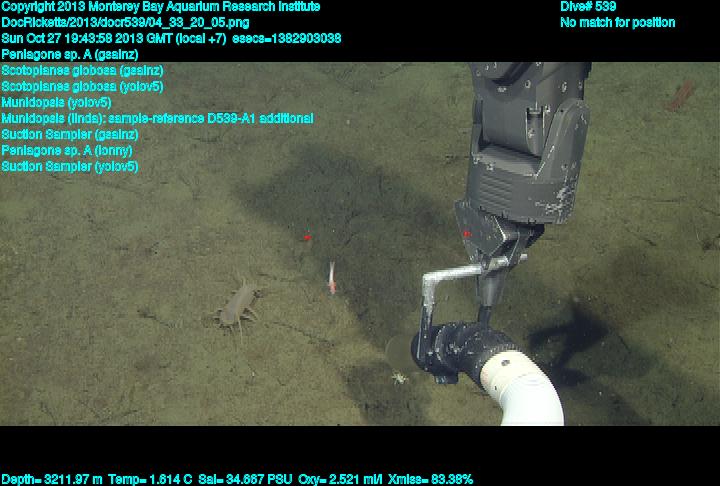The image size is (720, 486).
Task: Click the tan squat lobster on the seafloor
Action: click(238, 305)
